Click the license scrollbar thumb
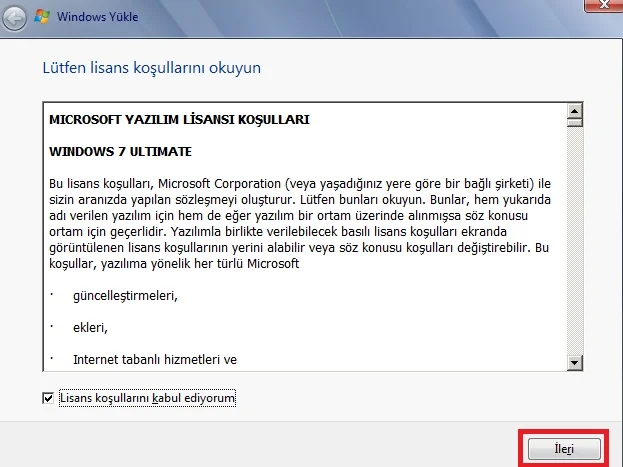Image resolution: width=623 pixels, height=467 pixels. [574, 124]
